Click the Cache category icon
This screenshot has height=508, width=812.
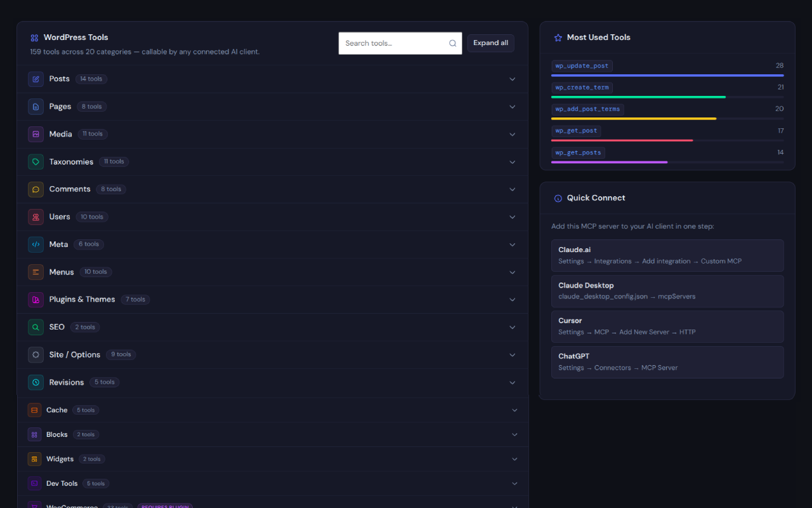[34, 410]
